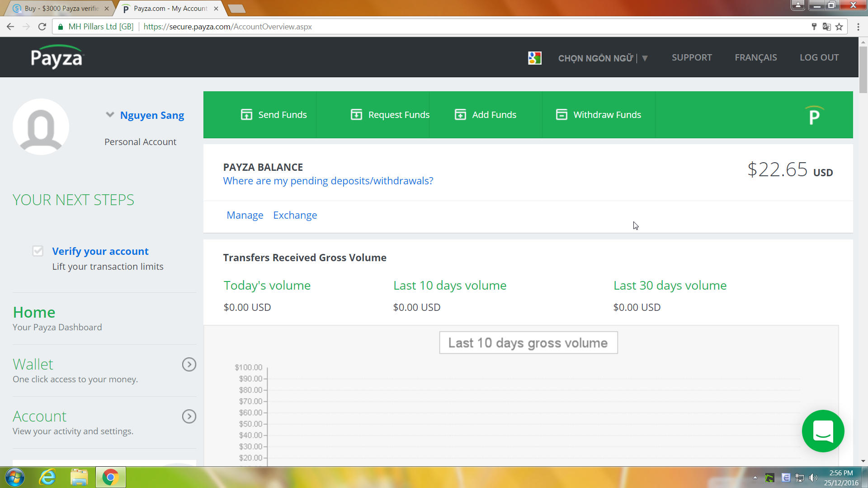Expand the Account section arrow
This screenshot has height=488, width=868.
189,416
